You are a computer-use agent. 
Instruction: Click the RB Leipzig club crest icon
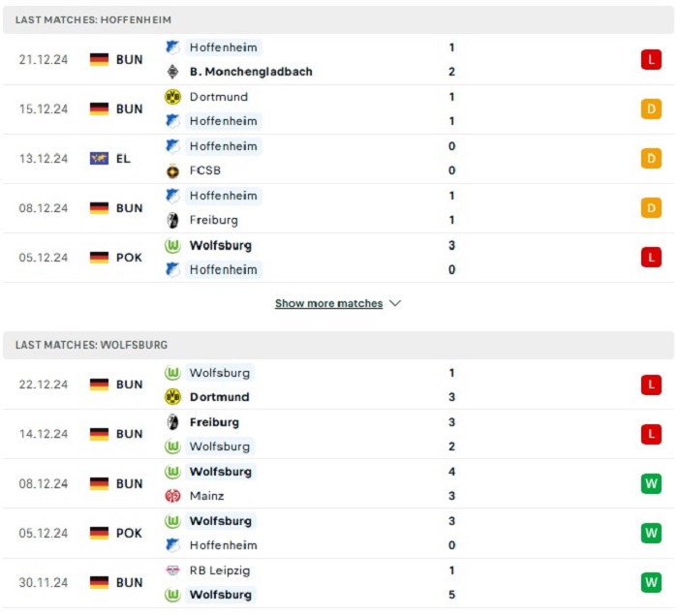pyautogui.click(x=172, y=570)
